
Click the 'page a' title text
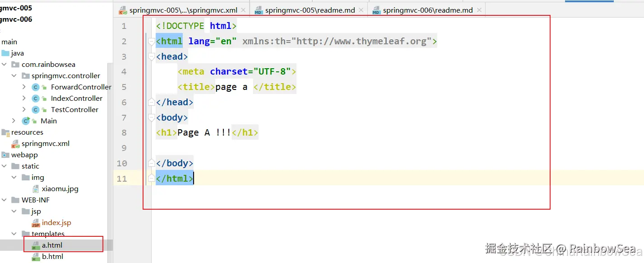tap(231, 87)
